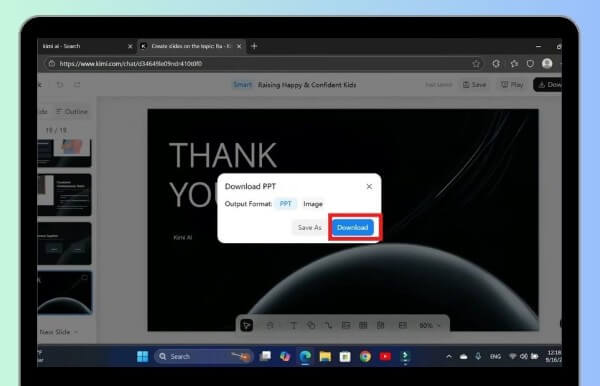Screen dimensions: 600x386
Task: Click the undo arrow icon
Action: 60,85
